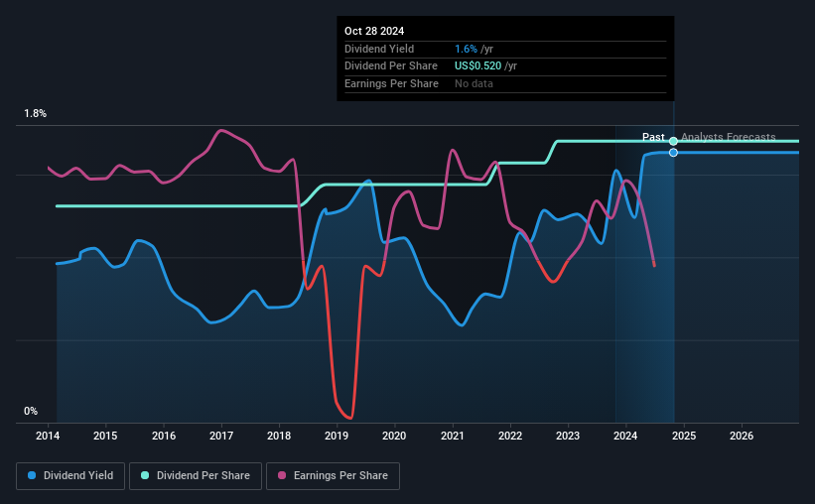Click the US$0.520 dividend per share value

point(478,66)
